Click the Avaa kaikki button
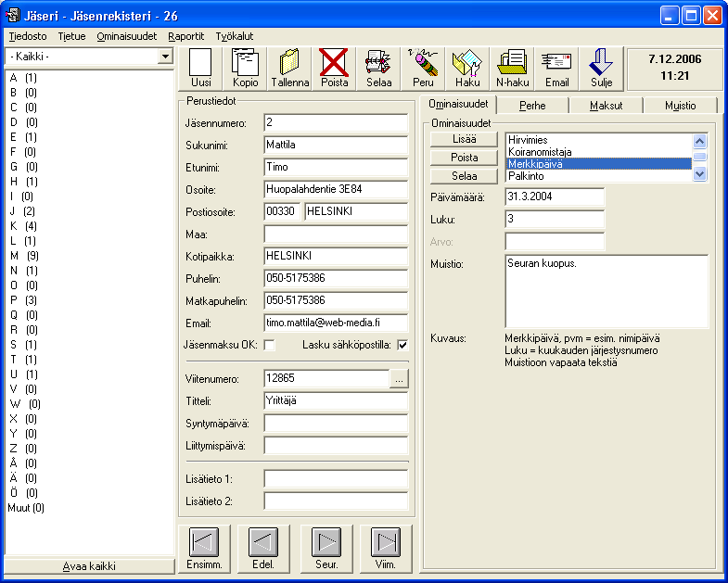728x583 pixels. click(x=89, y=566)
